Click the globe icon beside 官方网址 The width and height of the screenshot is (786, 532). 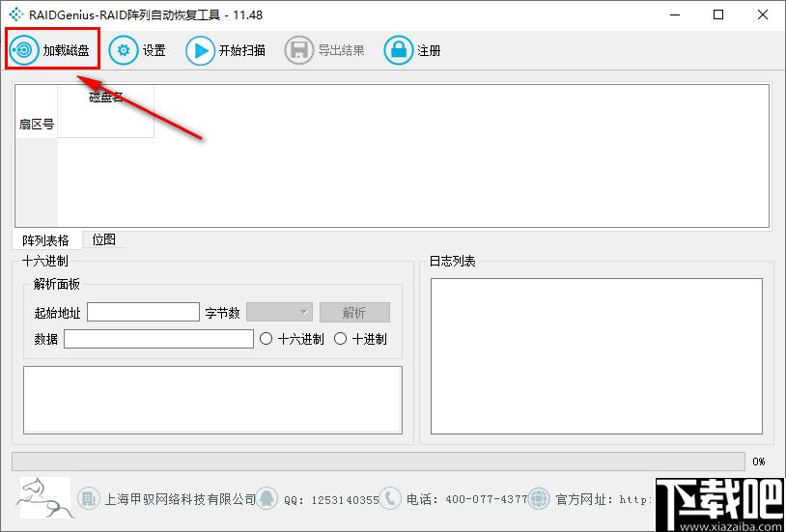(x=540, y=498)
